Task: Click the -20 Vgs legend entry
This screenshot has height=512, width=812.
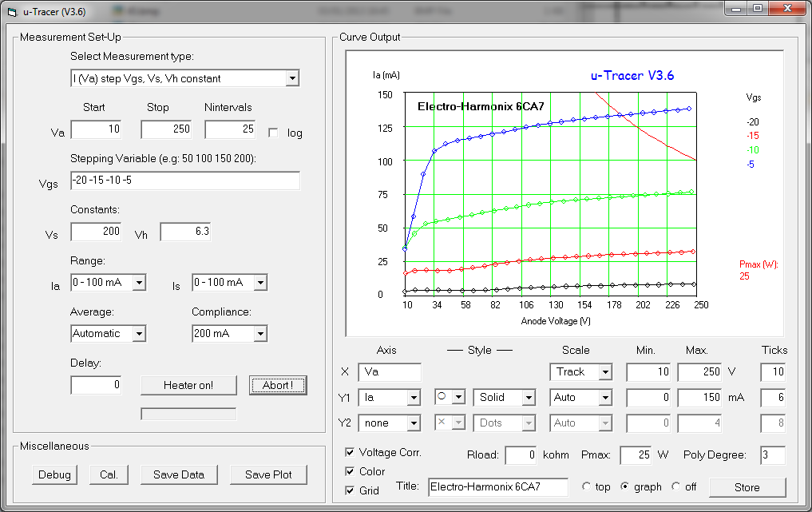Action: (x=752, y=122)
